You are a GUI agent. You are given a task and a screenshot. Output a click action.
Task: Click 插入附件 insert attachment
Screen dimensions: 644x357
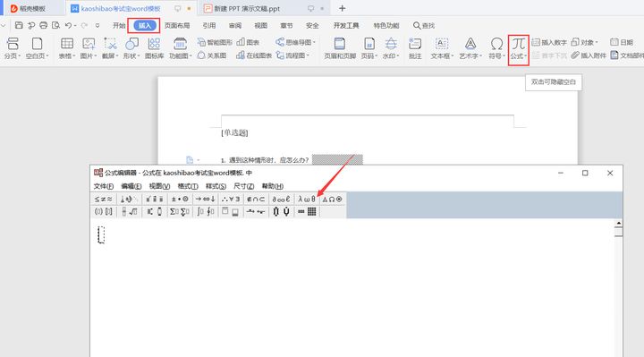coord(589,55)
